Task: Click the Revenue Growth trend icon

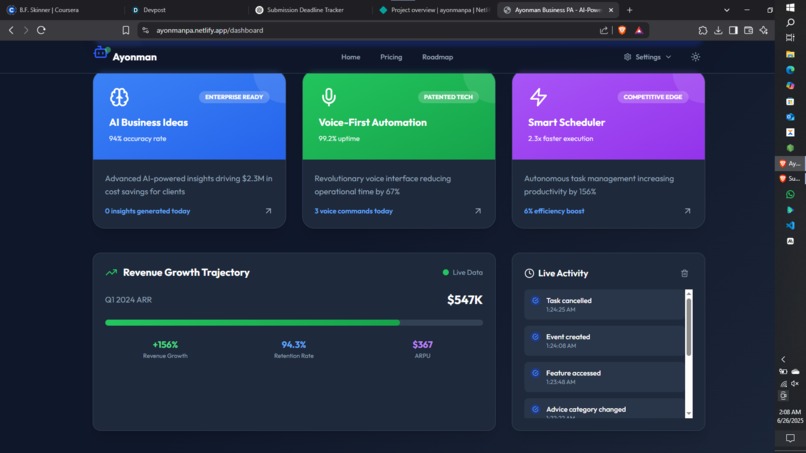Action: 111,273
